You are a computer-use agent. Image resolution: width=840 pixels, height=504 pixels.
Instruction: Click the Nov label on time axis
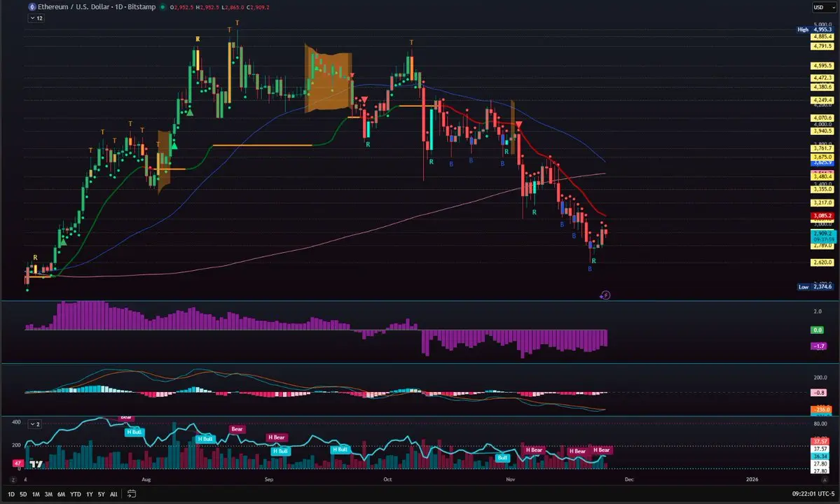[x=511, y=479]
